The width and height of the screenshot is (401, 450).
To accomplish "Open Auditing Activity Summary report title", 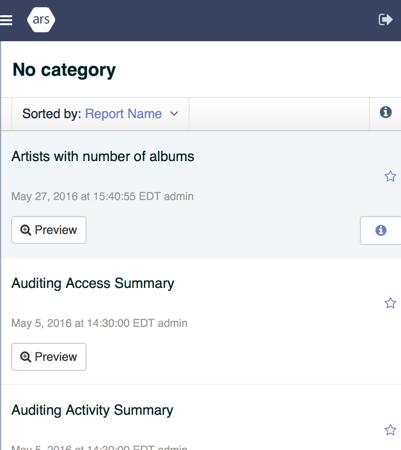I will 92,410.
